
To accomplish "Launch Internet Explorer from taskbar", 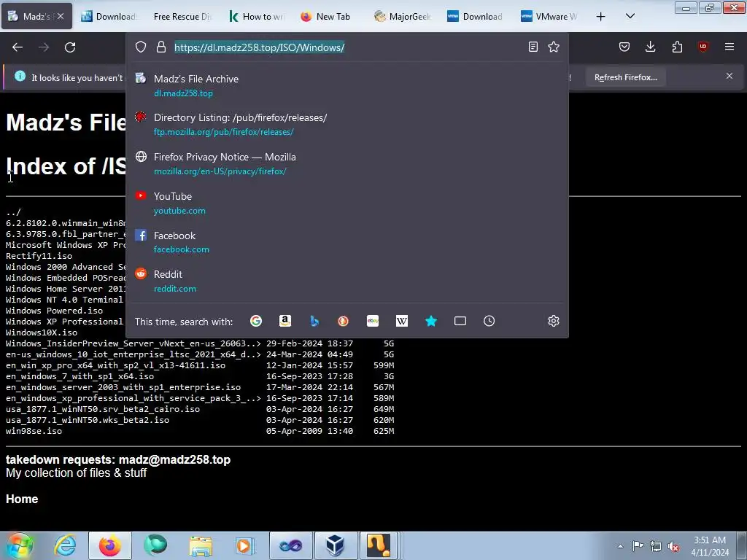I will [65, 545].
